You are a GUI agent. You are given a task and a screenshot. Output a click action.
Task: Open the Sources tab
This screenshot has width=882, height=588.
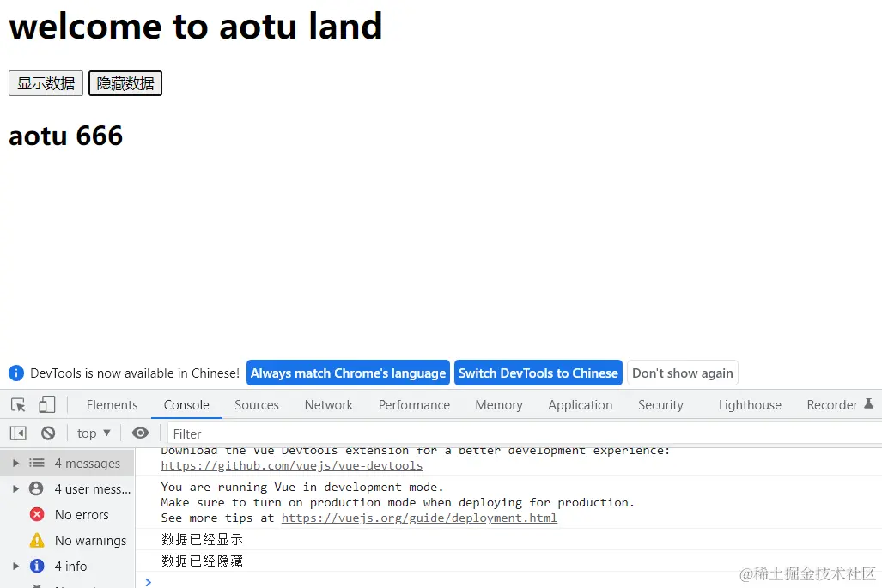click(x=257, y=405)
